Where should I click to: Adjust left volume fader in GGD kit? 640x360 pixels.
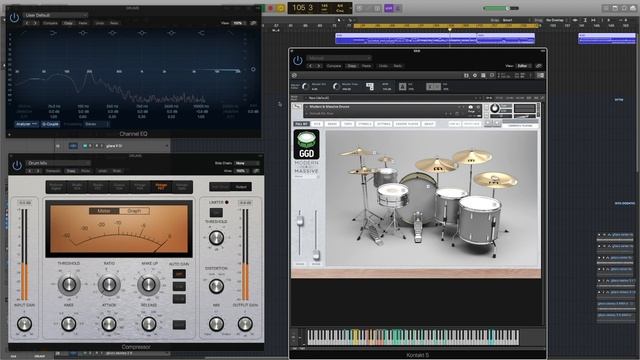(300, 221)
